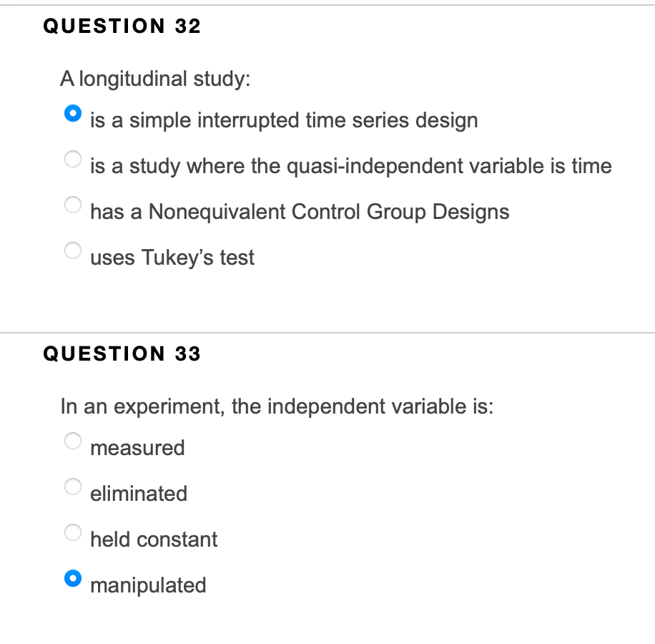Click the label 'measured' next to its radio
Image resolution: width=655 pixels, height=644 pixels.
coord(138,449)
